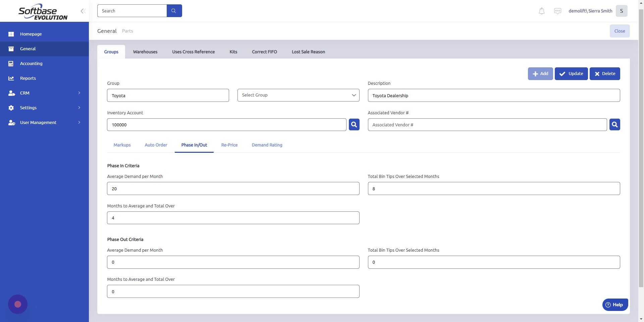The height and width of the screenshot is (322, 644).
Task: Click the Close button
Action: click(x=620, y=31)
